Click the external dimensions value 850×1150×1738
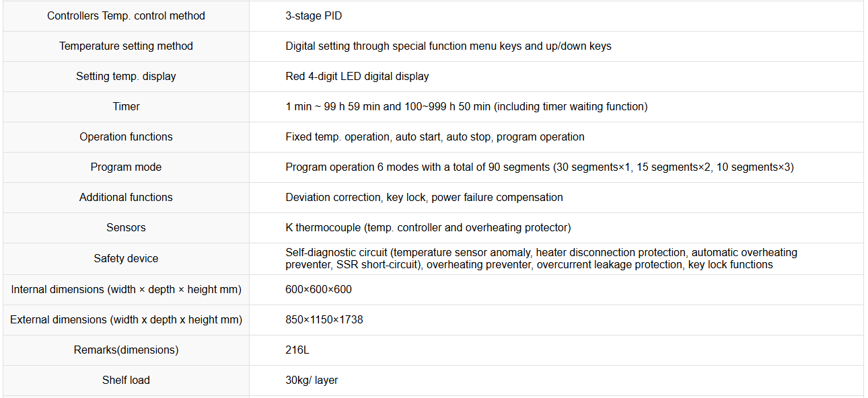 [x=324, y=319]
